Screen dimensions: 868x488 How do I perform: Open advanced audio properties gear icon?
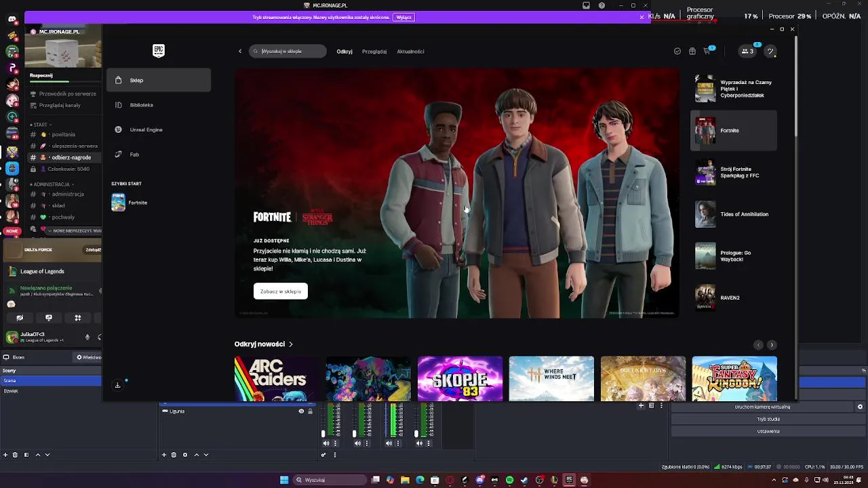323,455
